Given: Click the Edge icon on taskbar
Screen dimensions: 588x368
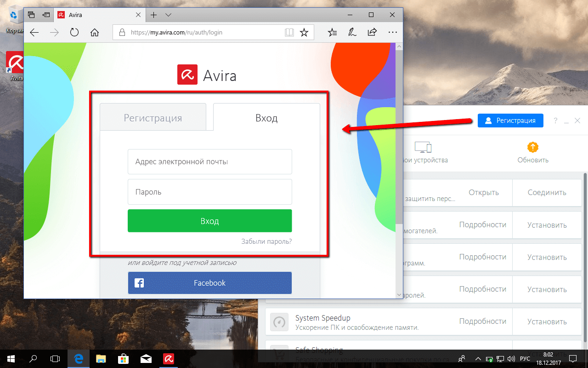Looking at the screenshot, I should (79, 358).
